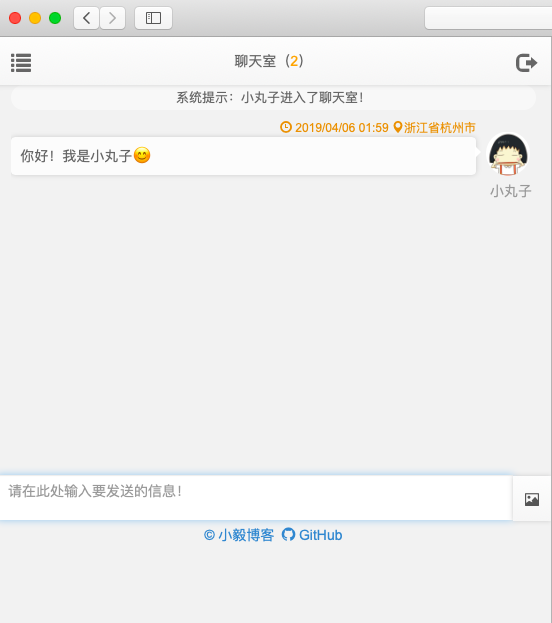Screen dimensions: 552x623
Task: Click the smiley emoji in message
Action: click(142, 155)
